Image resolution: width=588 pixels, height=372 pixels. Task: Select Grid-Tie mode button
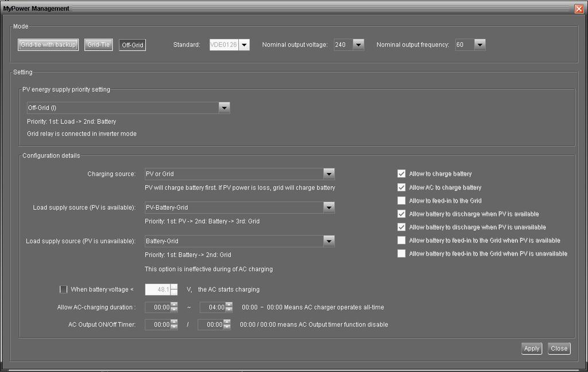99,45
